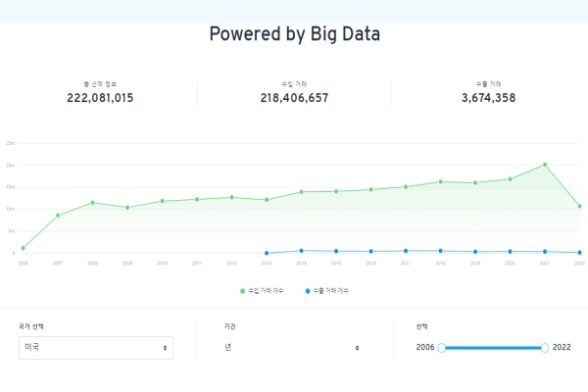Viewport: 588px width, 392px height.
Task: Click the 2013 first point on blue line
Action: [267, 253]
